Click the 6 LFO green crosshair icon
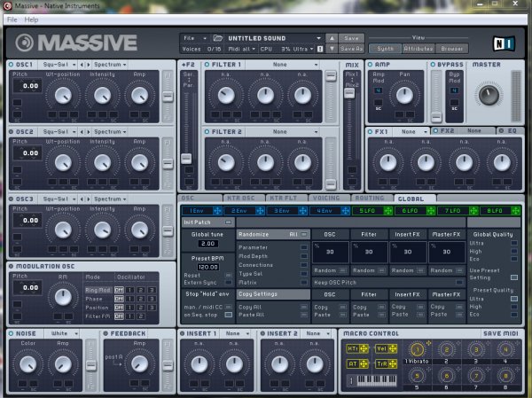The image size is (532, 398). click(x=431, y=211)
